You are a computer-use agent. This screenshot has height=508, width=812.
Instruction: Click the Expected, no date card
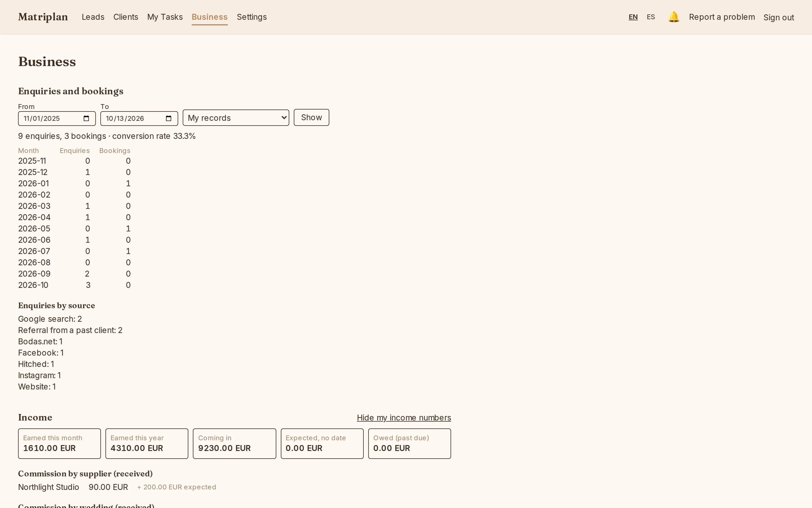[322, 443]
